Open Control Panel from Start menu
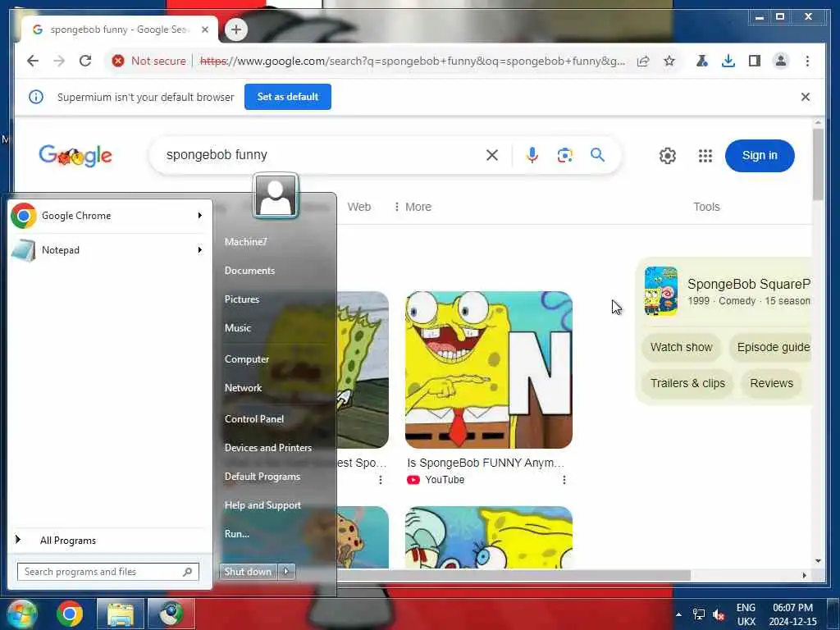The image size is (840, 630). [254, 419]
